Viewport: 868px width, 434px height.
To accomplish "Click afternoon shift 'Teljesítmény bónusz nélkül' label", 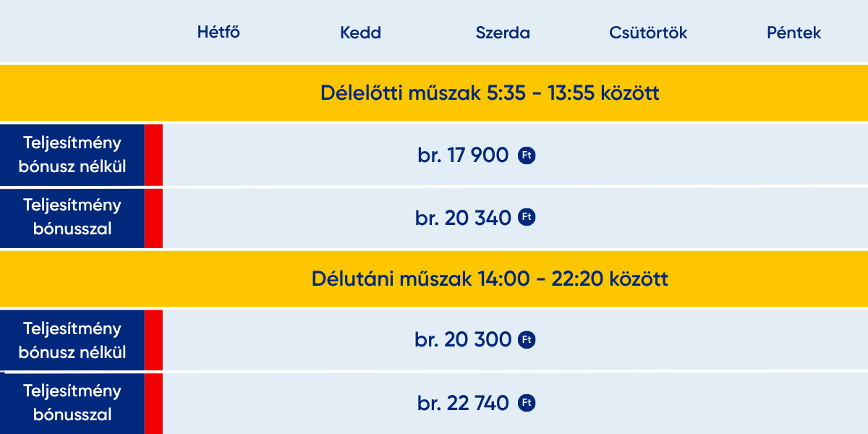I will pos(72,340).
